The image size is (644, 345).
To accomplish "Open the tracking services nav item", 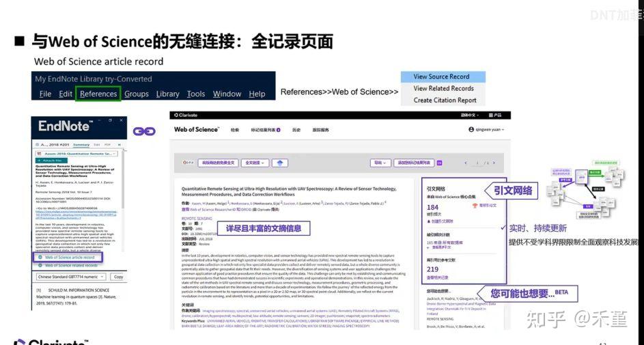I will coord(320,130).
